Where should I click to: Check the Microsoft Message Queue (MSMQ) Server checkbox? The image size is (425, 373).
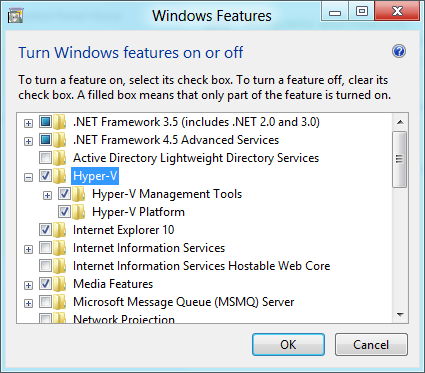[x=45, y=302]
